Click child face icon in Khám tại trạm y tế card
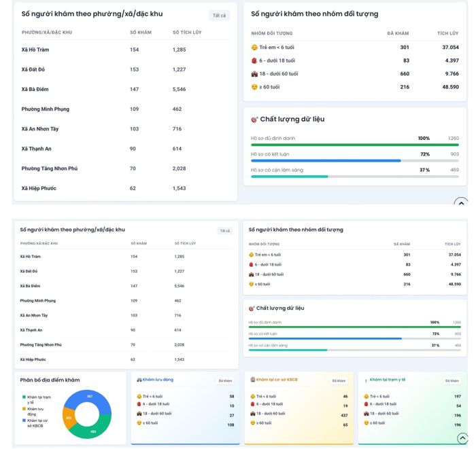The image size is (476, 449). [x=366, y=396]
